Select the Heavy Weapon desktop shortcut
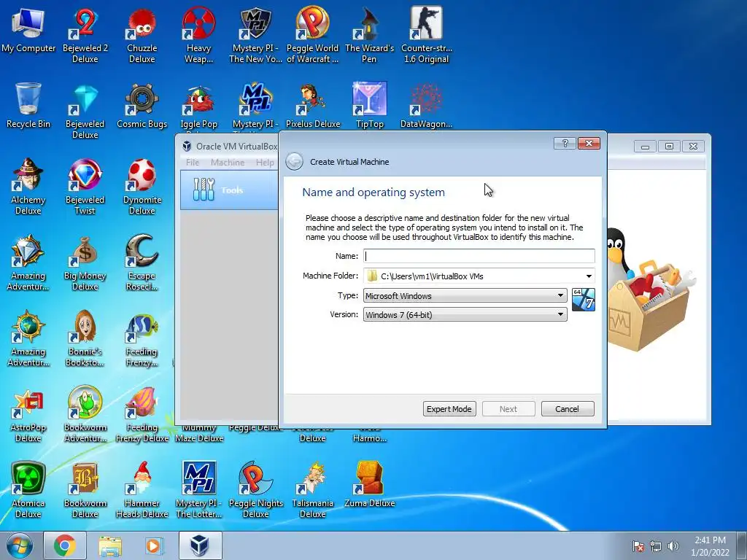This screenshot has width=747, height=560. pos(198,35)
